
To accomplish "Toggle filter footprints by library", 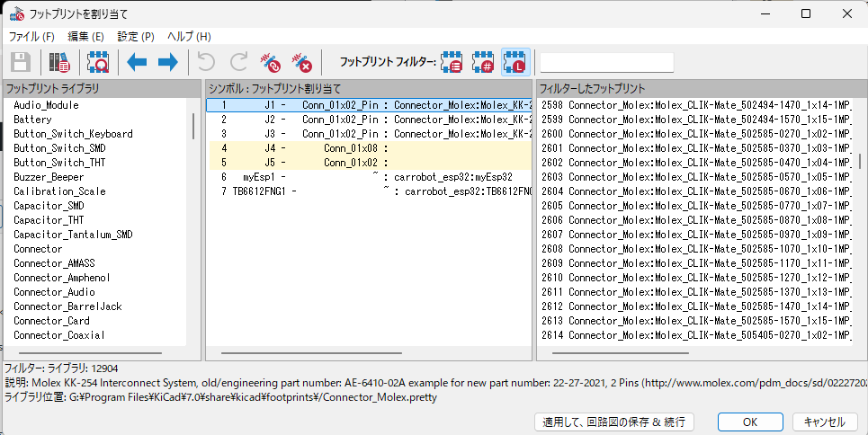I will (515, 62).
